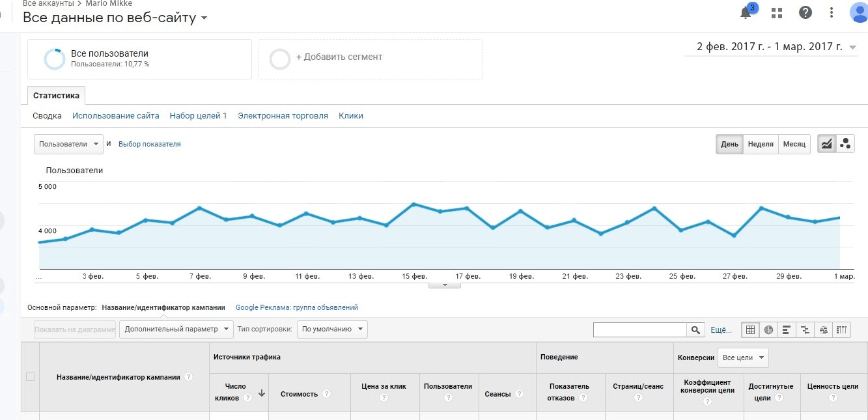Switch to Электронная торговля tab
This screenshot has width=868, height=420.
(283, 116)
